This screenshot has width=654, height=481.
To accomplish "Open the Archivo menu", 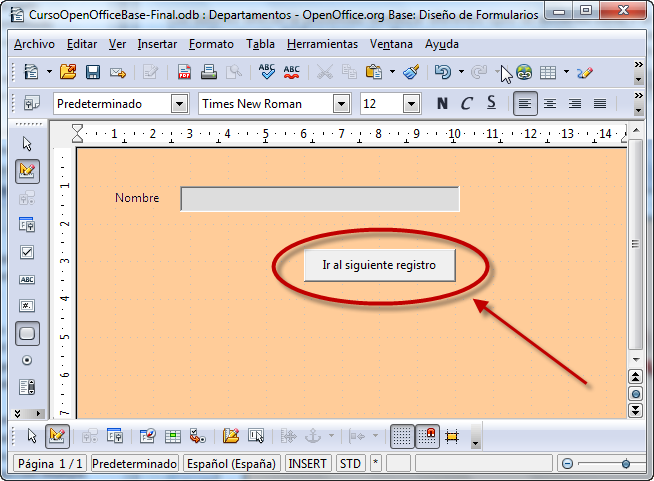I will point(34,44).
